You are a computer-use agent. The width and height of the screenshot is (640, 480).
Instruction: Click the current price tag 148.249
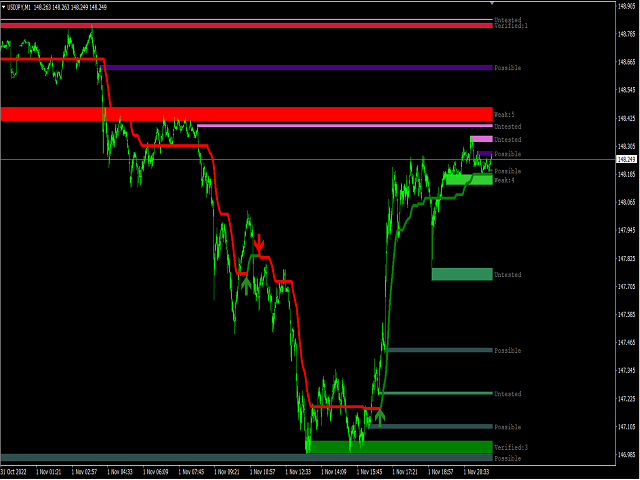[627, 159]
